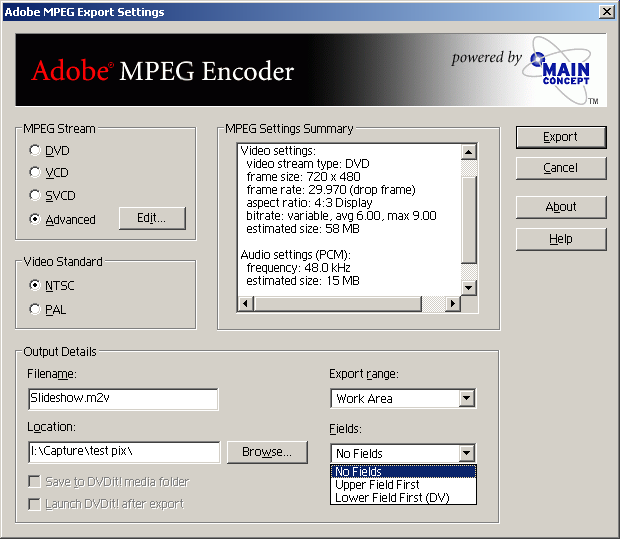Click the summary scroll right arrow

click(453, 304)
